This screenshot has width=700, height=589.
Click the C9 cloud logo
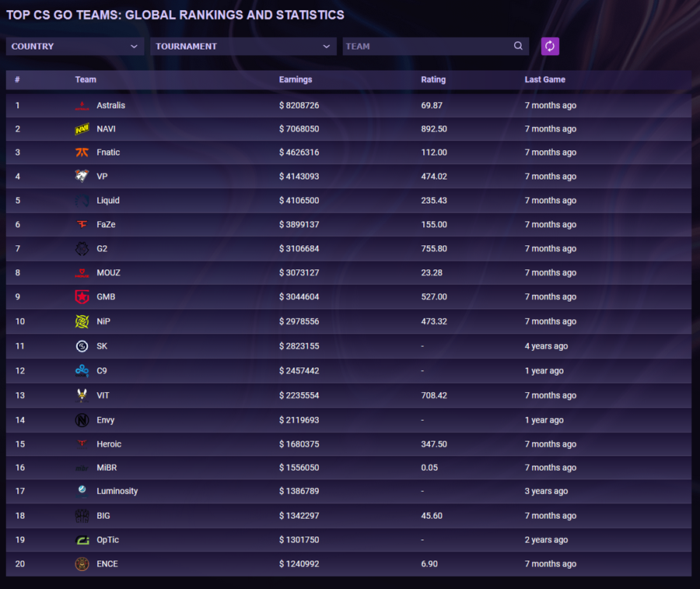point(82,370)
